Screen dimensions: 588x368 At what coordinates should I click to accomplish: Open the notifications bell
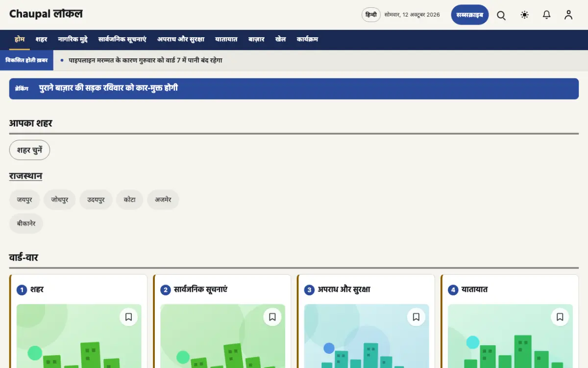coord(547,15)
